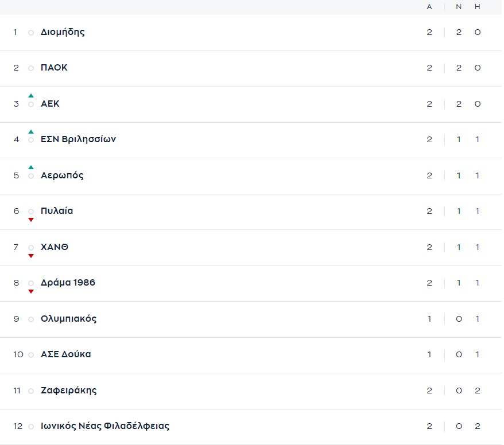Screen dimensions: 504x445
Task: Click the red down arrow beside Πυλαία
Action: [31, 220]
